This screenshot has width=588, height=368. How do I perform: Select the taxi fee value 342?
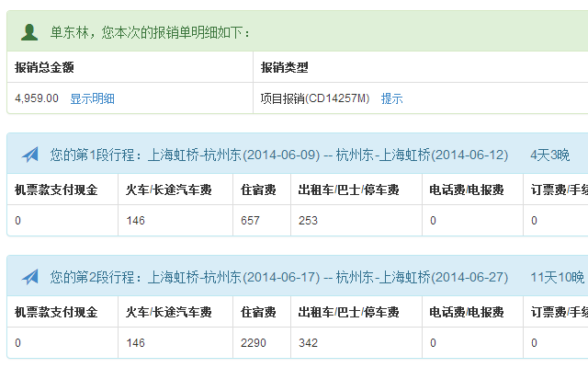coord(308,343)
